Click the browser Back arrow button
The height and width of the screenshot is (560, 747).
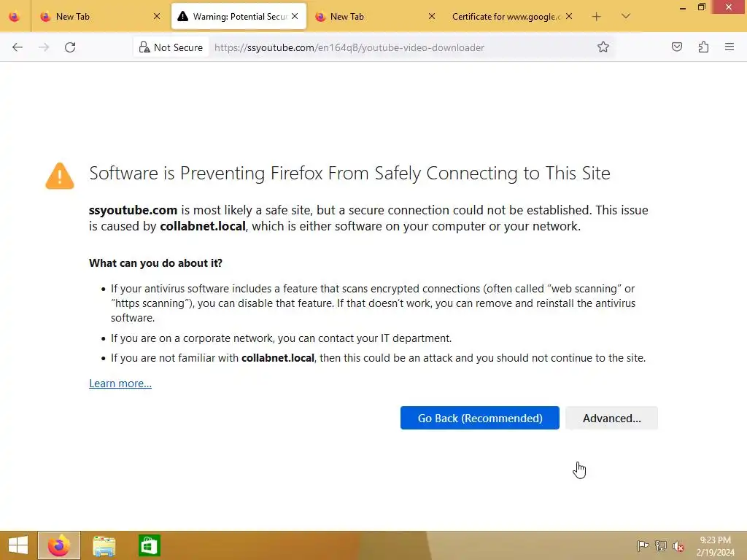tap(18, 47)
